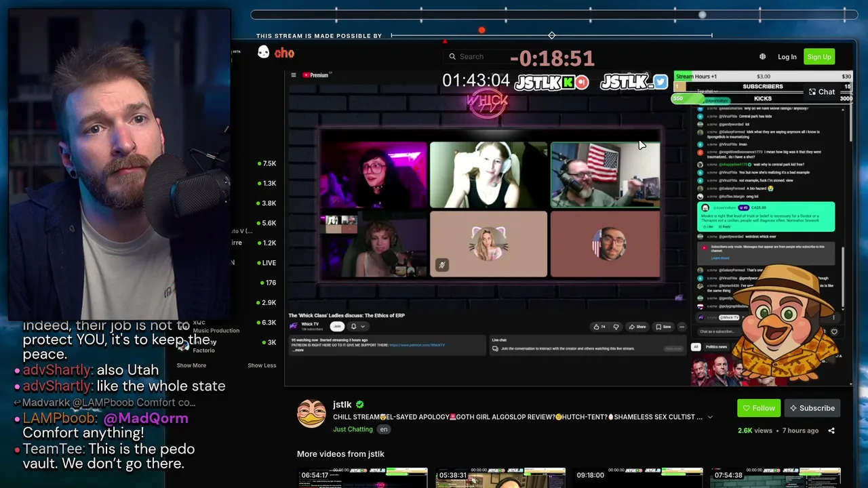The height and width of the screenshot is (488, 868).
Task: Select the All filter chip
Action: click(x=695, y=347)
